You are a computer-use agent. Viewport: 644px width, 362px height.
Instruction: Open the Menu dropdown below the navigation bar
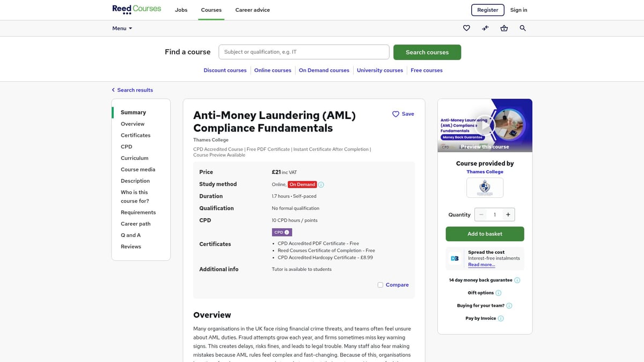pos(121,28)
